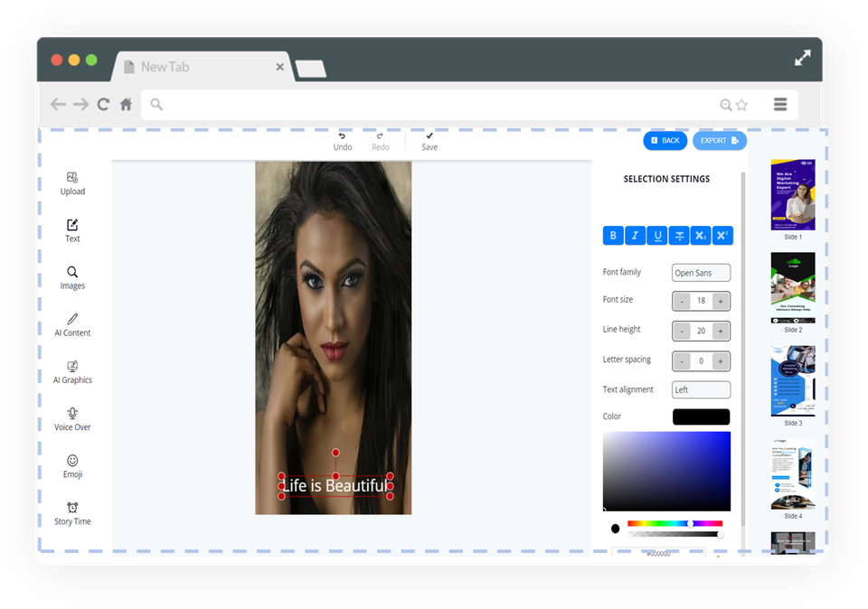Select the Text tool
868x609 pixels.
click(72, 230)
